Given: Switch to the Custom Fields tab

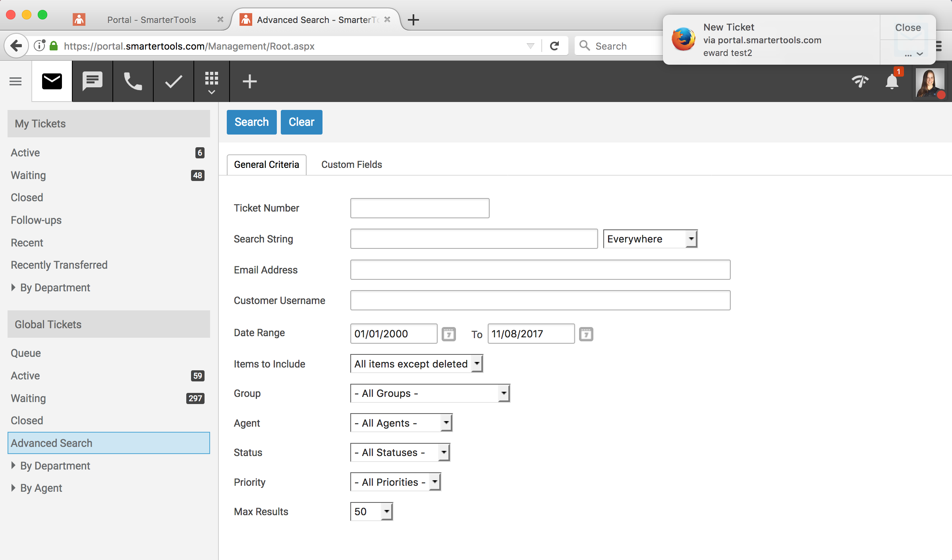Looking at the screenshot, I should pyautogui.click(x=351, y=165).
